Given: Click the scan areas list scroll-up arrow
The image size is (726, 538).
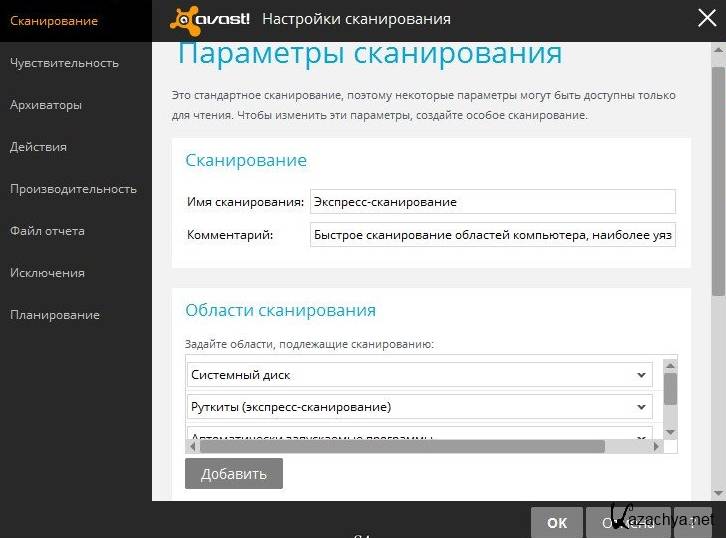Looking at the screenshot, I should tap(670, 364).
